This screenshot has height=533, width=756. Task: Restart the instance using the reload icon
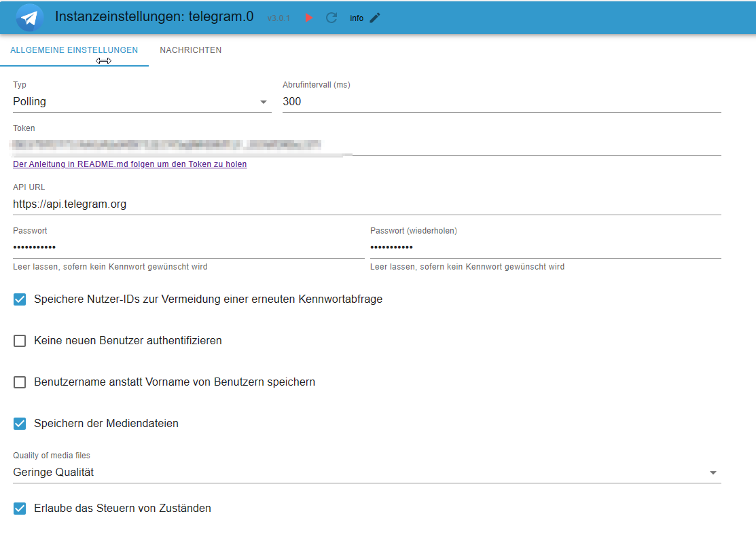coord(331,18)
